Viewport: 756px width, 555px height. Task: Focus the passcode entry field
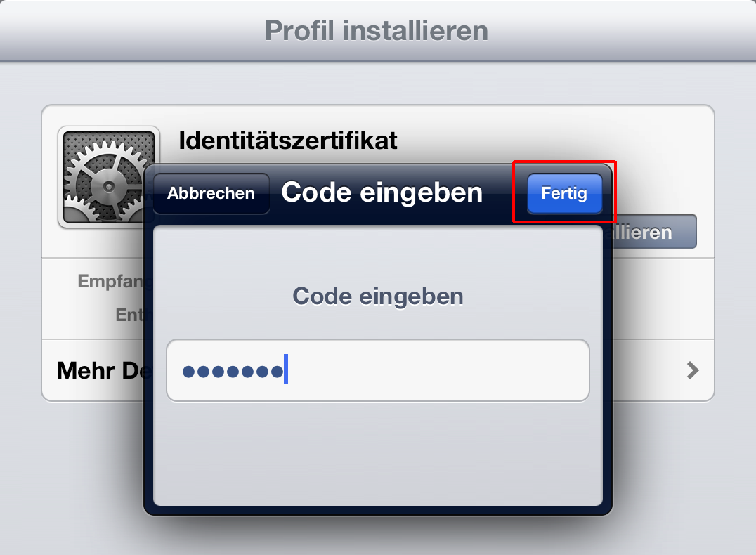coord(377,370)
